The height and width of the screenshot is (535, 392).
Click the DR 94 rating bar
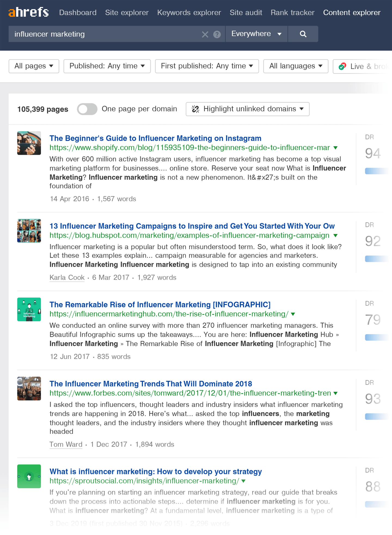[376, 171]
